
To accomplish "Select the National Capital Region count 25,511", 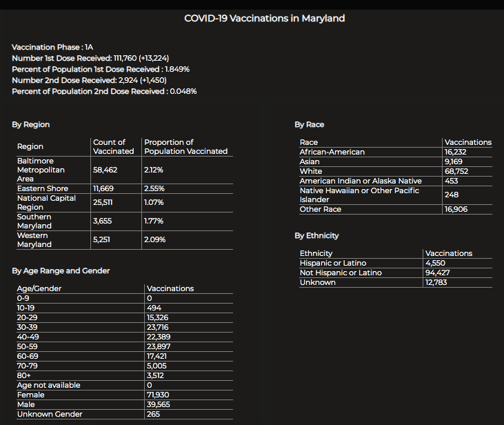I will 105,202.
